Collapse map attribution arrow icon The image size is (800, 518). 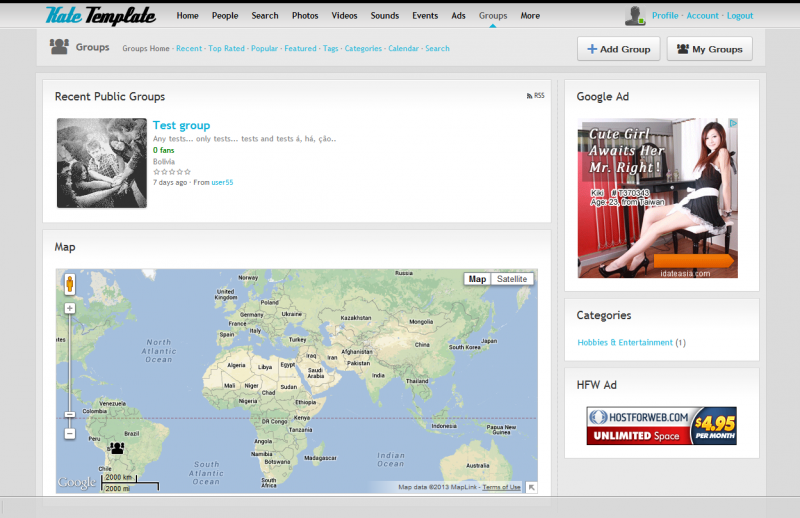pos(531,487)
